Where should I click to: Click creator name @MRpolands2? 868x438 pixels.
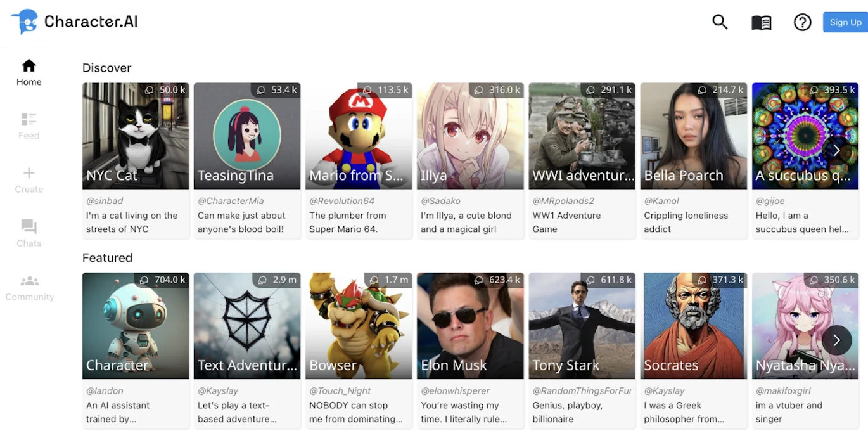tap(563, 201)
